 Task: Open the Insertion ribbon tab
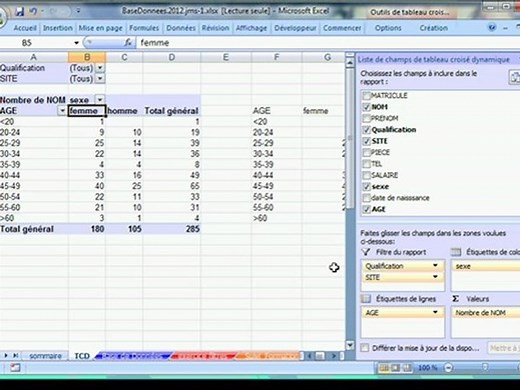[58, 28]
